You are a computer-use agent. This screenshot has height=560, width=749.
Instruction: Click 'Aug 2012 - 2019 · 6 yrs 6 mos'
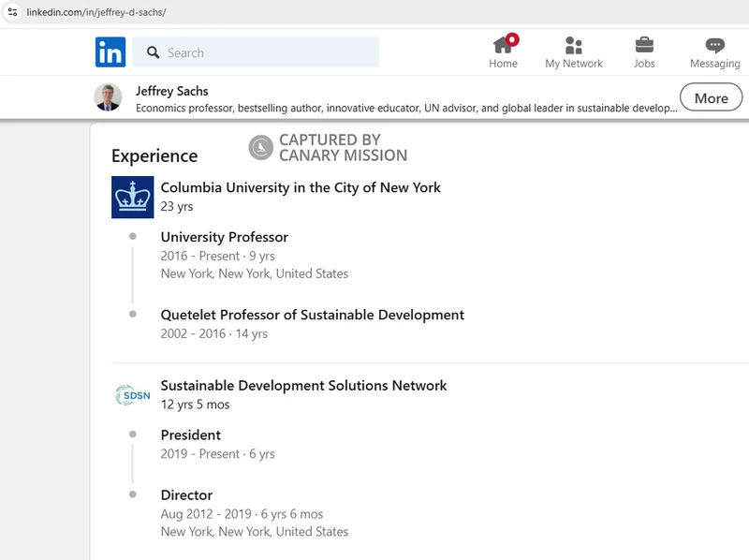[x=242, y=514]
